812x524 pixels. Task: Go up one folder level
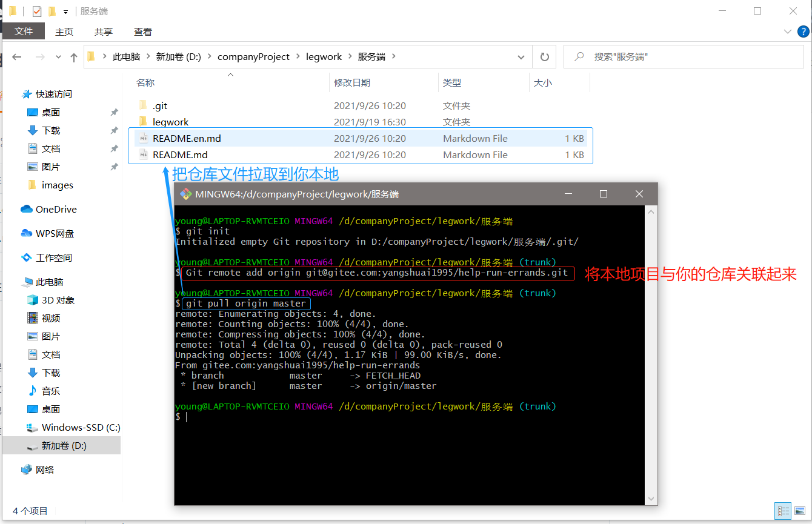[x=74, y=57]
